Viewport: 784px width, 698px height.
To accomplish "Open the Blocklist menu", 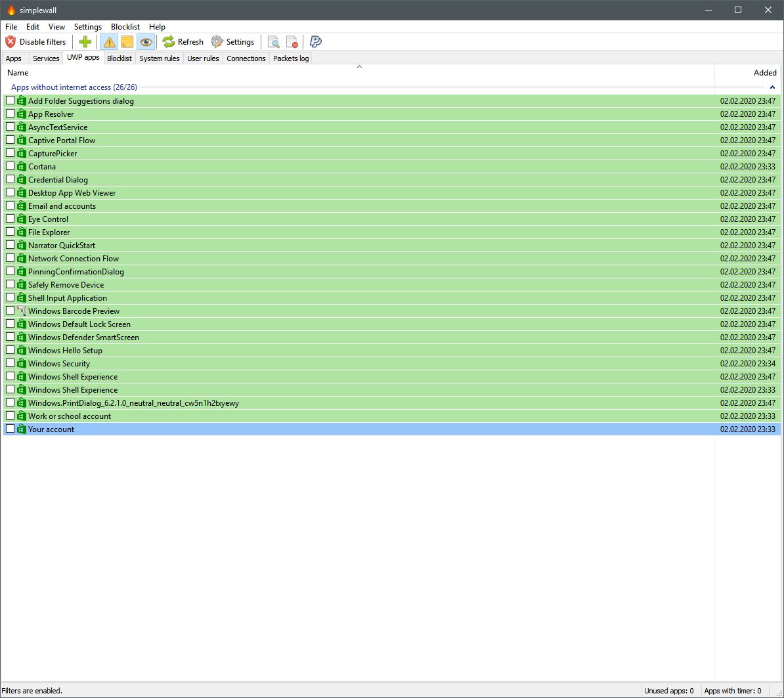I will tap(125, 27).
